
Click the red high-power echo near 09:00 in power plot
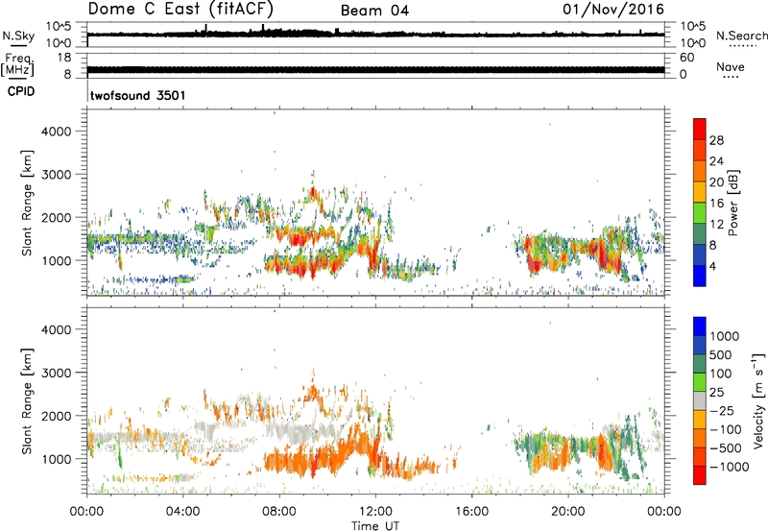[298, 239]
